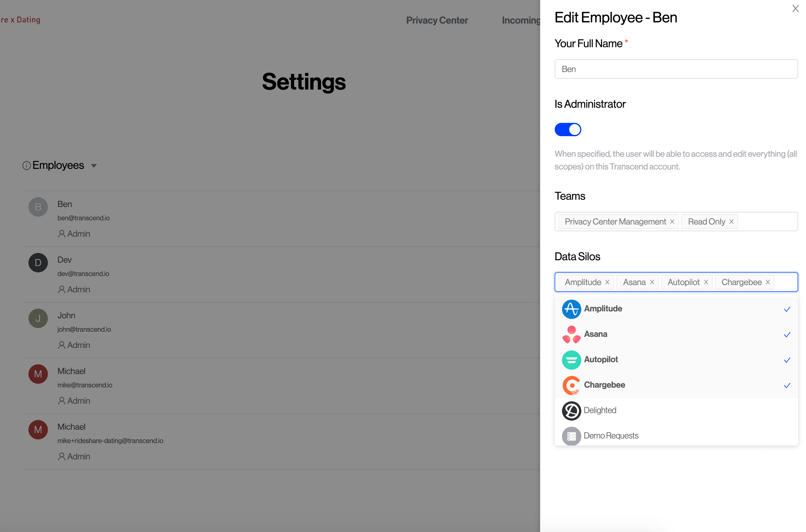Screen dimensions: 806x532
Task: Remove the Privacy Center Management team tag
Action: click(672, 222)
